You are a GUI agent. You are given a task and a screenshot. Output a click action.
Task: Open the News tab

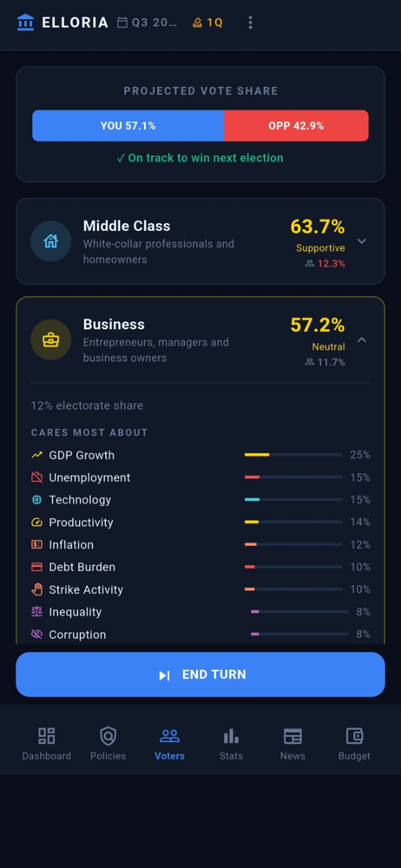(293, 744)
